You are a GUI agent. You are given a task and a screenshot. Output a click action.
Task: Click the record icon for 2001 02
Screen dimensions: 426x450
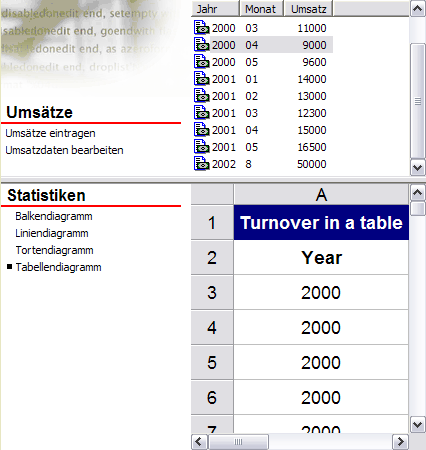point(202,96)
